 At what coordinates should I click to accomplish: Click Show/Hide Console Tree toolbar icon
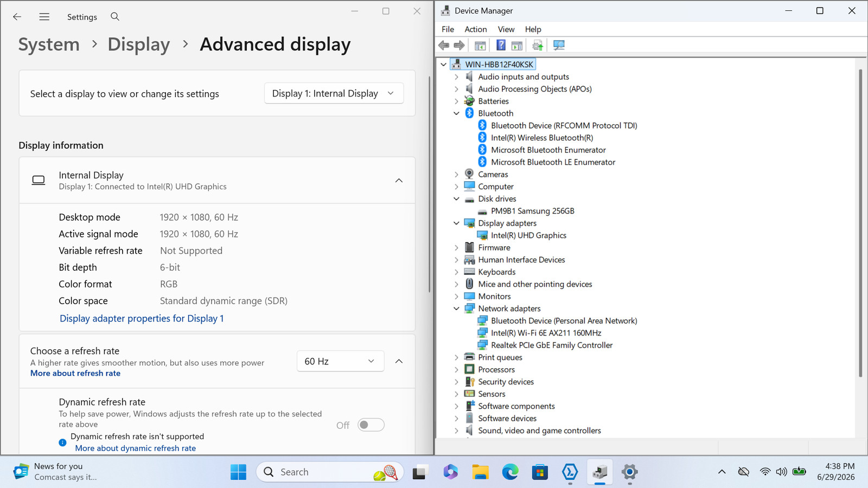[x=480, y=46]
